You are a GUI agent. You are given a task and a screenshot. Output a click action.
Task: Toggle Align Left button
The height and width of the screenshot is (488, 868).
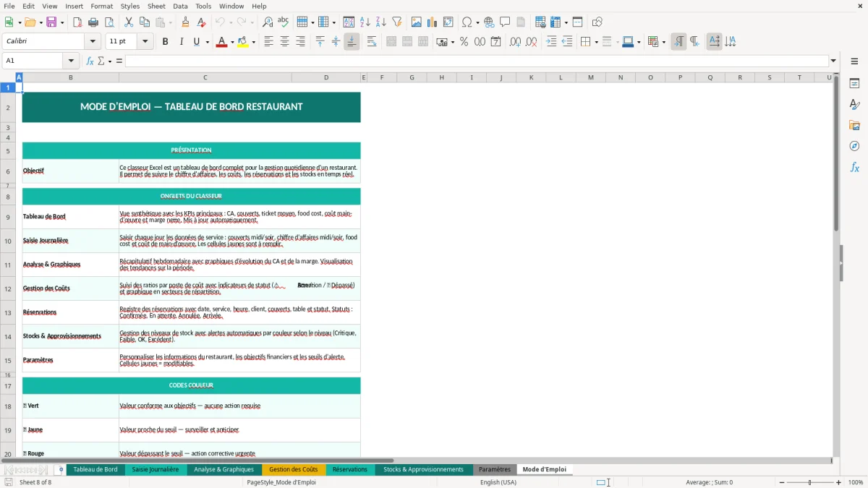point(268,42)
